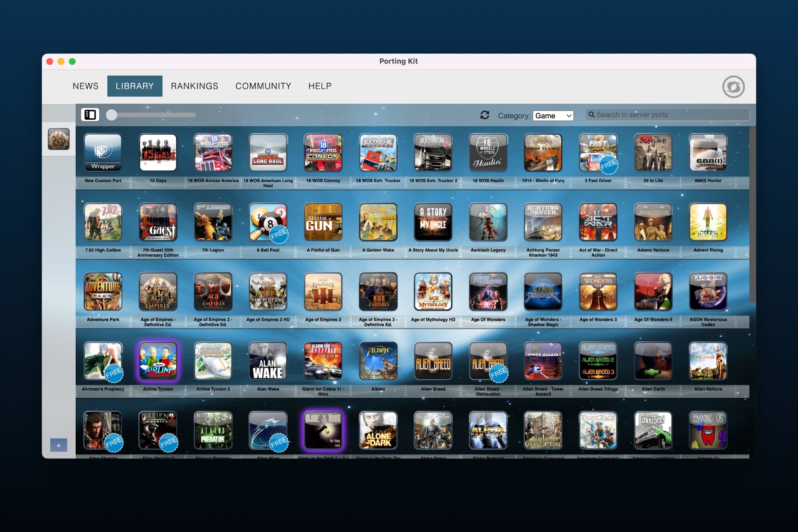Select the Albion icon
The width and height of the screenshot is (798, 532).
378,361
